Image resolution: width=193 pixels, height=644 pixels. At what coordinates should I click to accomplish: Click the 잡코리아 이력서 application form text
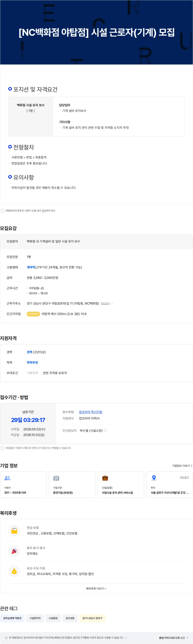coord(89,418)
